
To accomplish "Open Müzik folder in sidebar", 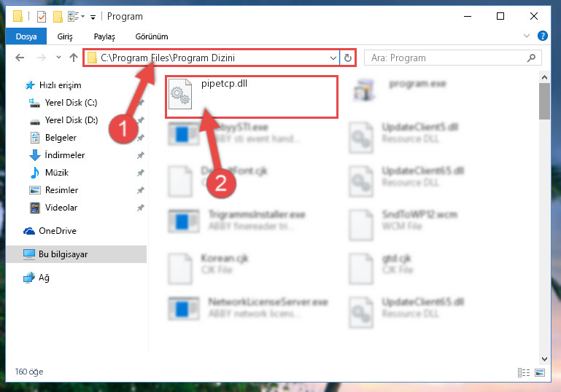I will (56, 173).
